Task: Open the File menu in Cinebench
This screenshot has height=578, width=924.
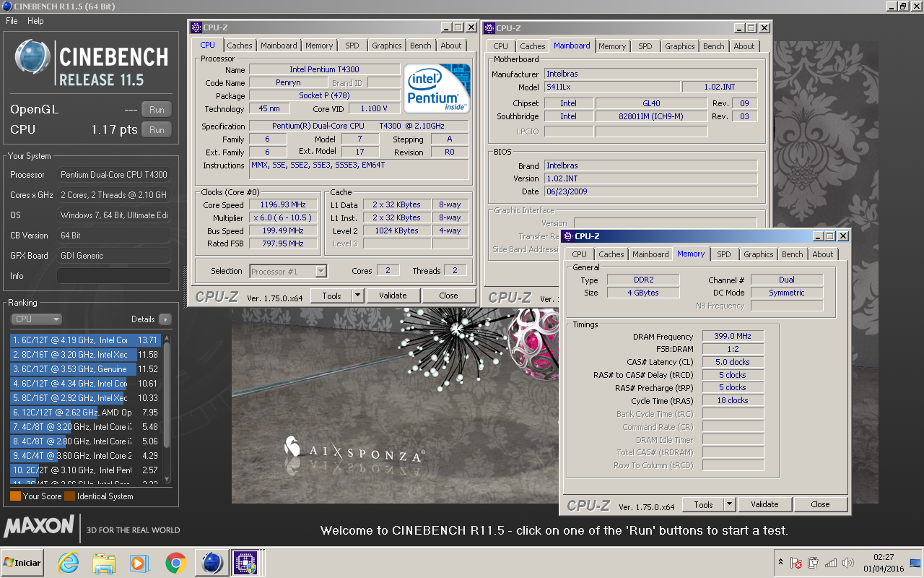Action: [x=12, y=21]
